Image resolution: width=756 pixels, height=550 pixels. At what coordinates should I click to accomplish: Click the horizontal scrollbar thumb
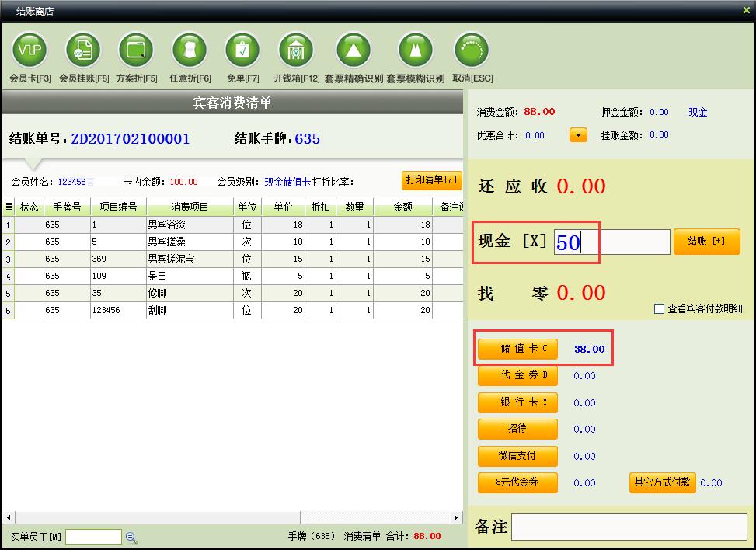click(x=158, y=517)
